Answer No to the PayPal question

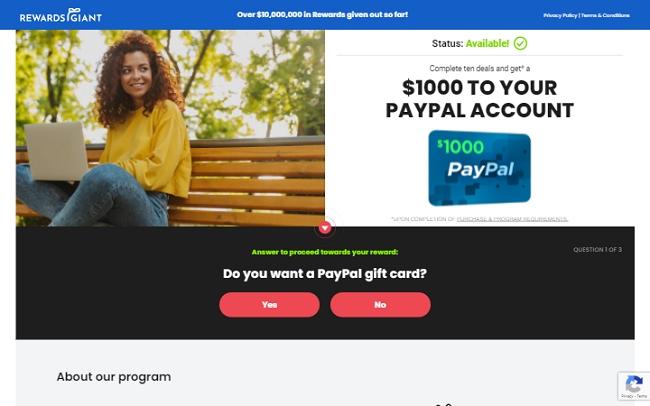pyautogui.click(x=380, y=305)
